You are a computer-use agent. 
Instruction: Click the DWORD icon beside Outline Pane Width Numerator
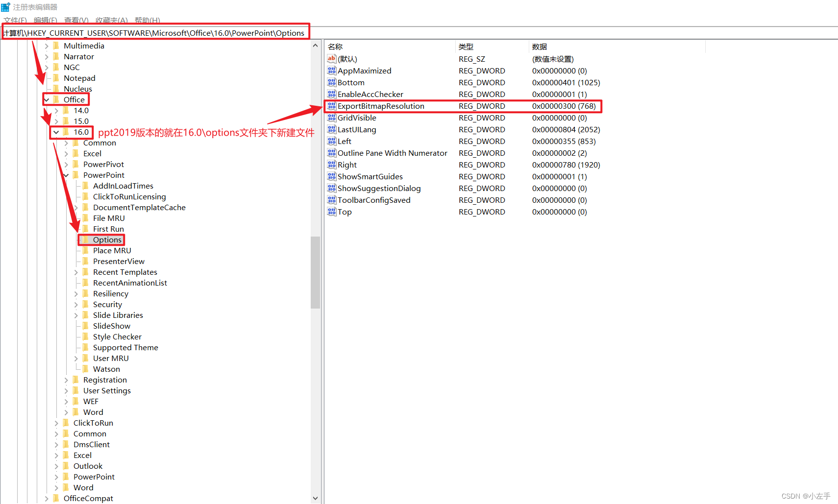pos(332,153)
